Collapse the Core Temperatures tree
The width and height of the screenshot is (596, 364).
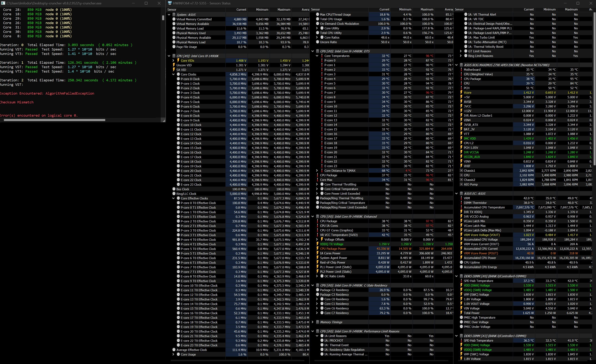[x=317, y=56]
